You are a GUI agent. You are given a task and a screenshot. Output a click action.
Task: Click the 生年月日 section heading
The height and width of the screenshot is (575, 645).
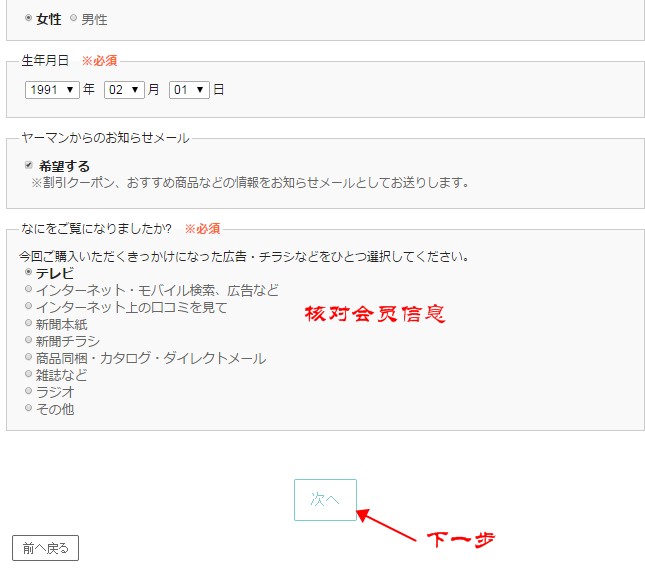45,61
